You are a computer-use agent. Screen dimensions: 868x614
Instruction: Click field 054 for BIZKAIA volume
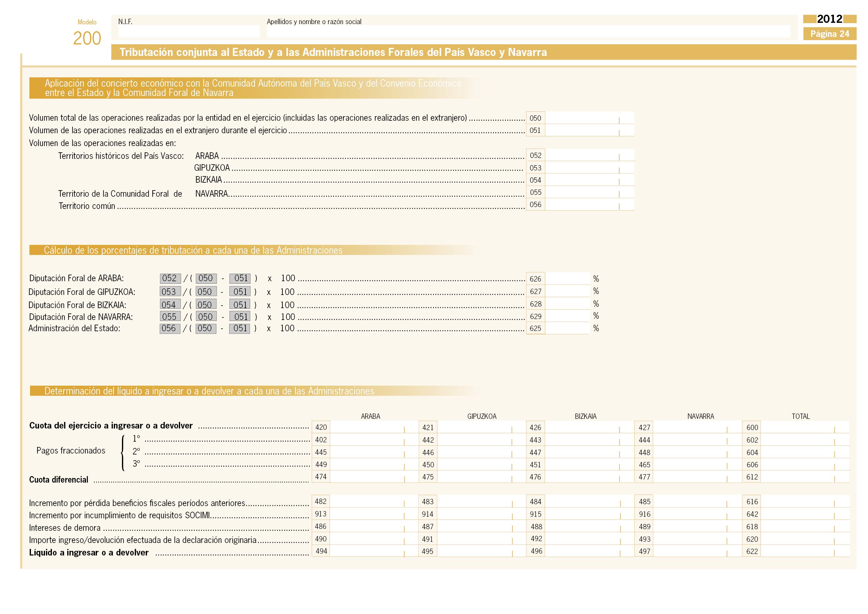(589, 180)
